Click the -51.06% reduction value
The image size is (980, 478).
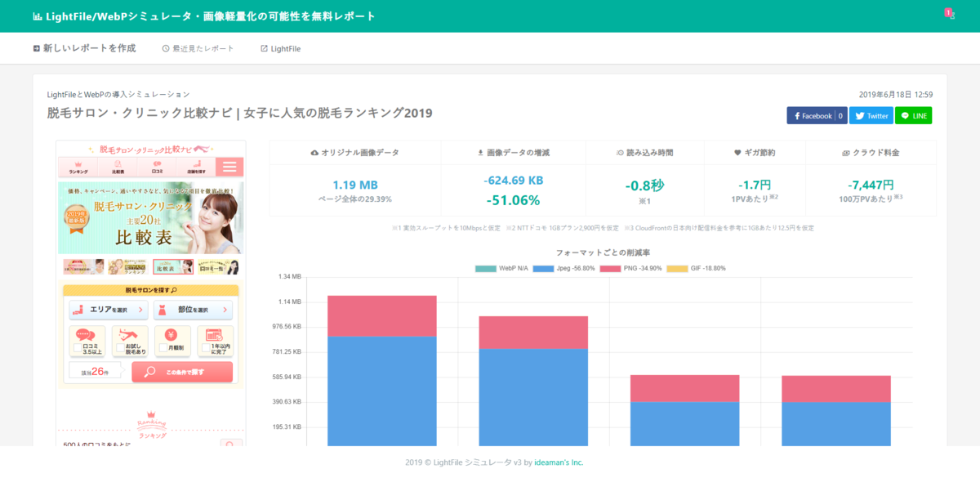[x=513, y=200]
